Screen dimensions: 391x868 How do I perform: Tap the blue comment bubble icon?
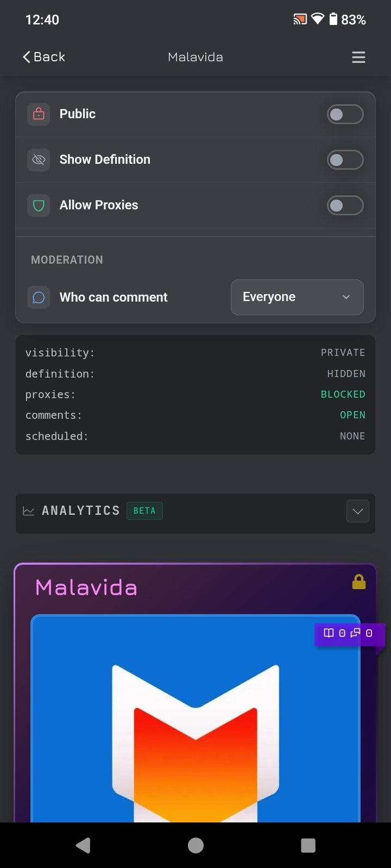[39, 297]
